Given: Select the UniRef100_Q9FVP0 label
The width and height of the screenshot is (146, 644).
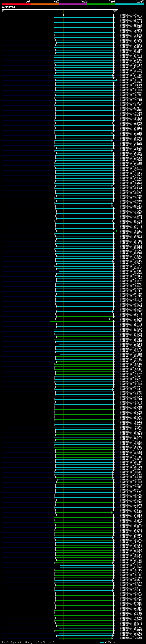Looking at the screenshot, I should tap(131, 339).
